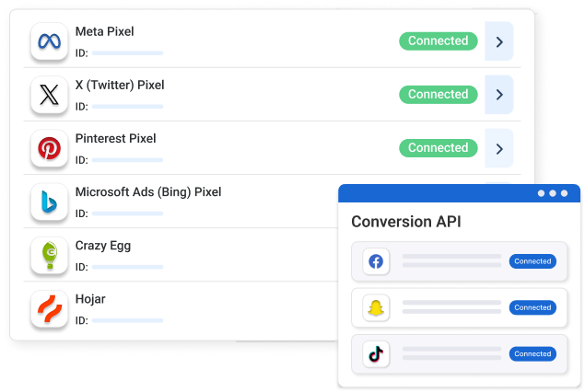585x392 pixels.
Task: Click Connected badge on X (Twitter) Pixel
Action: [x=439, y=95]
